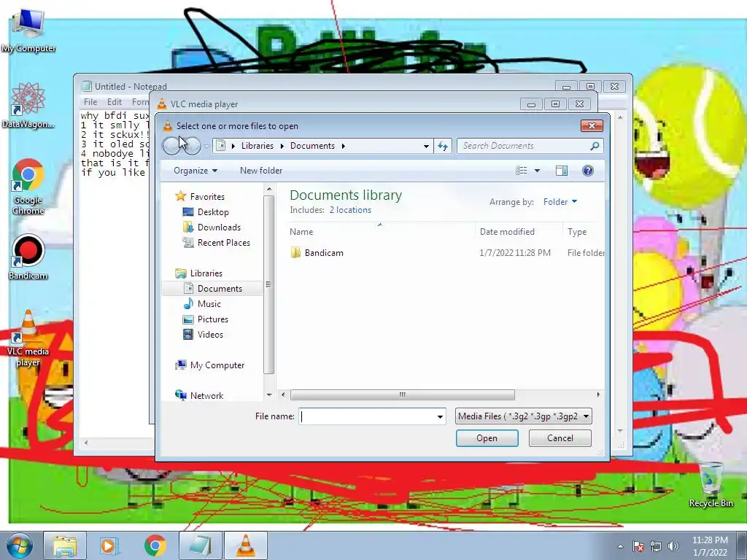The image size is (747, 560).
Task: Sort by the Date modified column header
Action: click(x=519, y=232)
